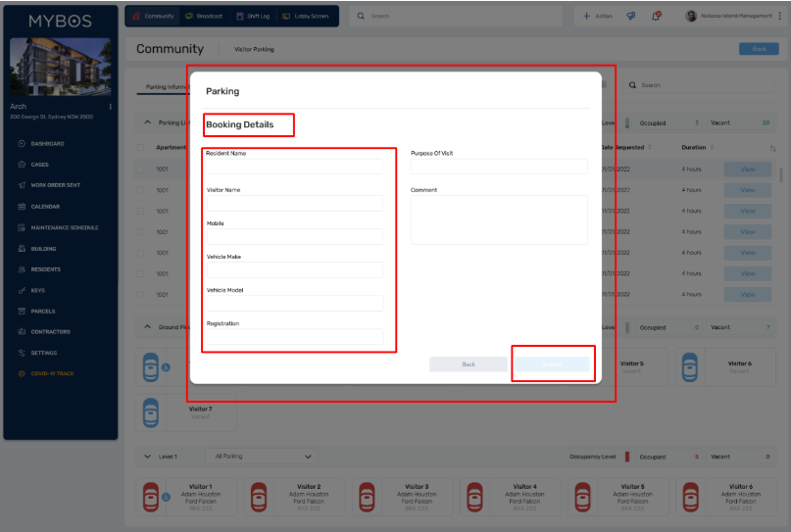Open the user account kebab menu
The image size is (791, 532).
point(780,16)
